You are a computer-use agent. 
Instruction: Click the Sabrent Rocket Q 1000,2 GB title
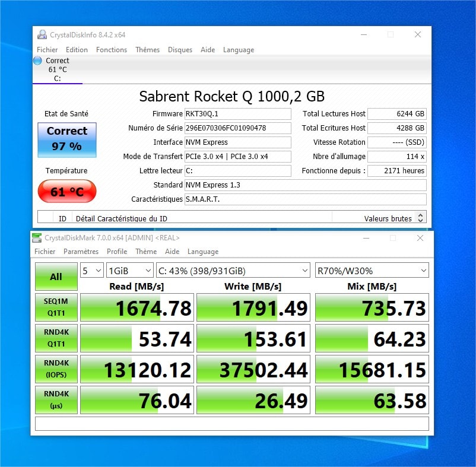click(232, 97)
